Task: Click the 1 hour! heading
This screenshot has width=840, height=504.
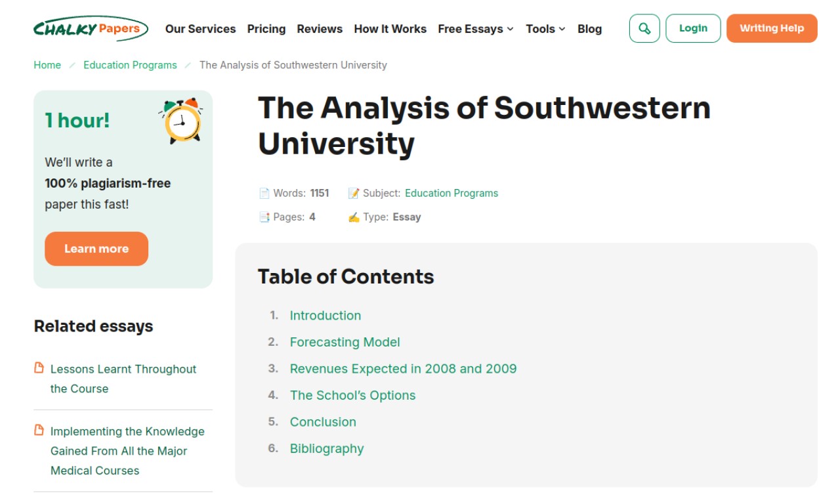Action: coord(77,121)
